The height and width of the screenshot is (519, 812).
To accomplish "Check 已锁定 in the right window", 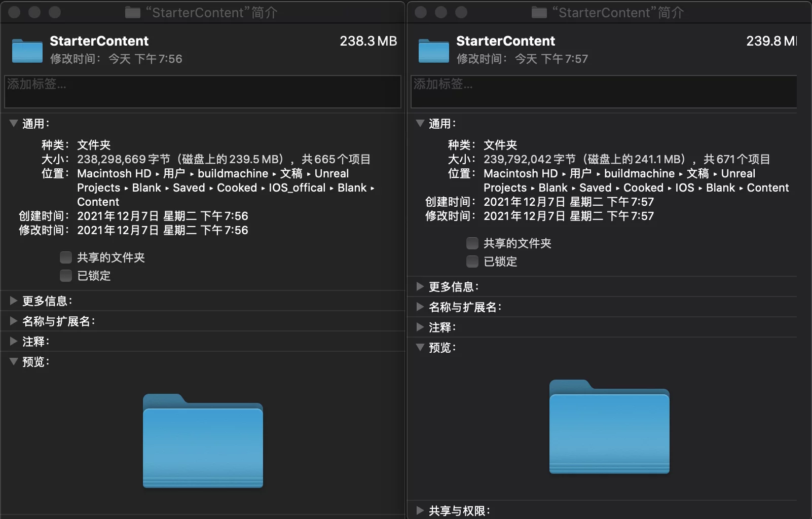I will click(472, 262).
